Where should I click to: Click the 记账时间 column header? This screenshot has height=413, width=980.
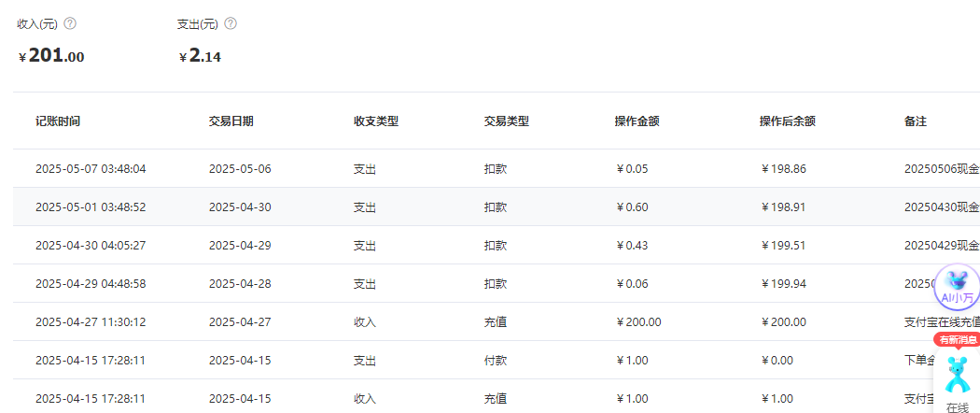(58, 121)
